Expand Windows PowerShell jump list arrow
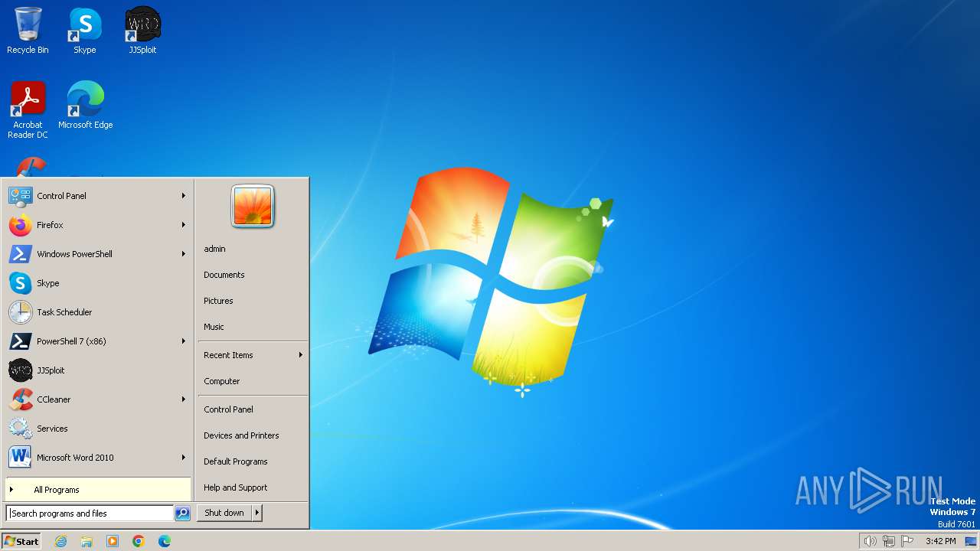Viewport: 980px width, 551px height. [184, 254]
